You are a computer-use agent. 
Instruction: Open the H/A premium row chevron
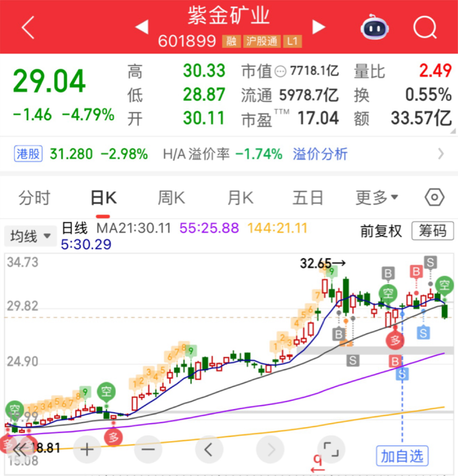441,154
